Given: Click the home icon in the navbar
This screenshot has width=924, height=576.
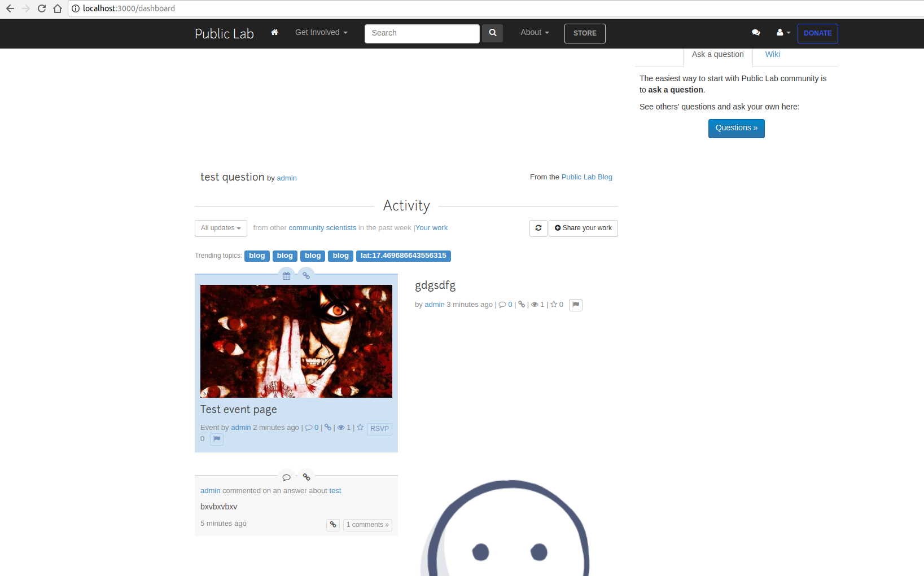Looking at the screenshot, I should click(x=274, y=33).
